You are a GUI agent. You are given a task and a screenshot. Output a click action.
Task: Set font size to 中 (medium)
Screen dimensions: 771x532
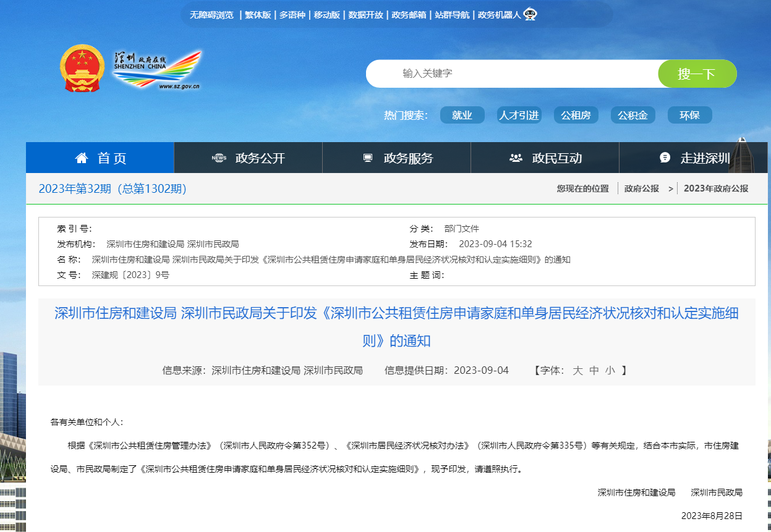594,371
